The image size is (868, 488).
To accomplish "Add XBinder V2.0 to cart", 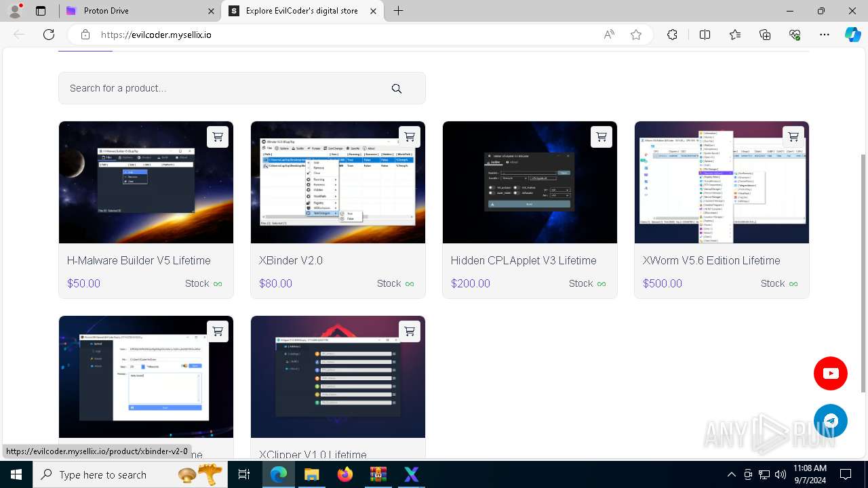I will (410, 137).
